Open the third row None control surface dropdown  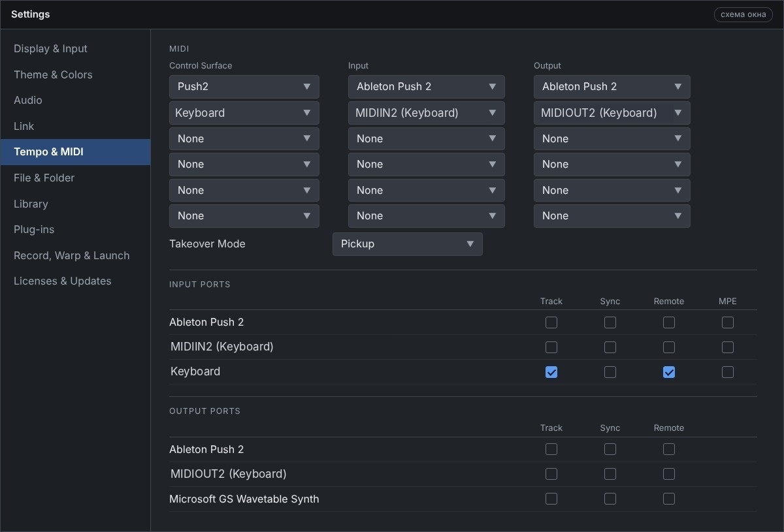pyautogui.click(x=244, y=139)
